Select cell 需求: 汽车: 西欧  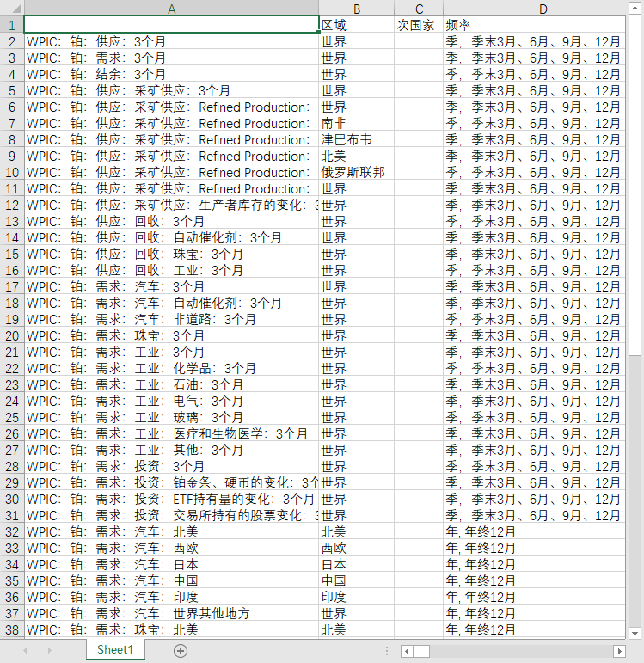171,548
